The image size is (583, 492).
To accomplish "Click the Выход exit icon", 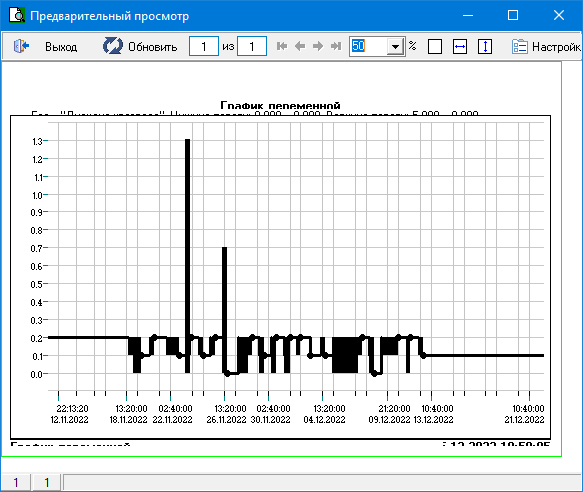I will [x=21, y=46].
